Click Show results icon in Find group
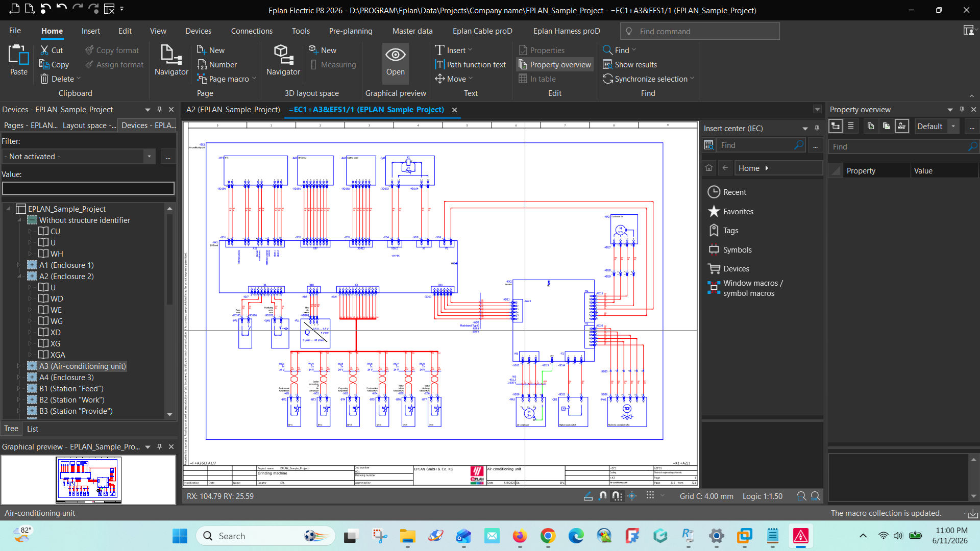Image resolution: width=980 pixels, height=551 pixels. click(x=607, y=64)
